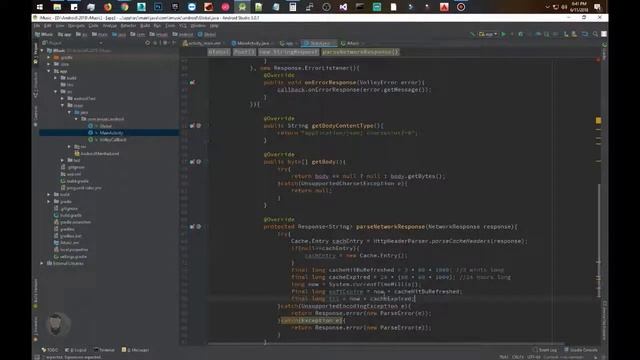Open the Refactor menu
The image size is (640, 360).
128,26
